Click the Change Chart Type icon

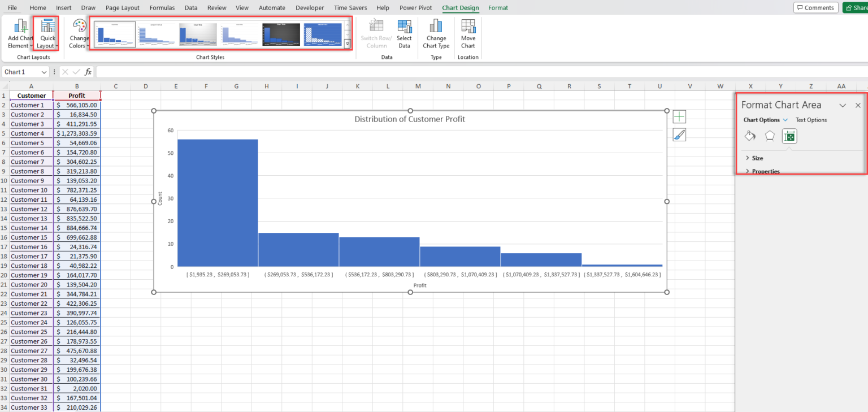(x=436, y=33)
